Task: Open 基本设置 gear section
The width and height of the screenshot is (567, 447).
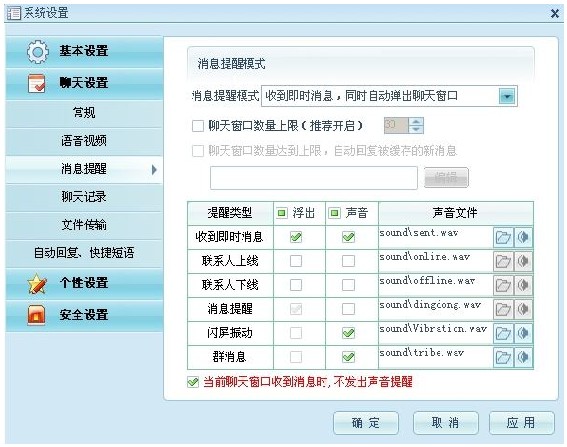Action: coord(84,51)
